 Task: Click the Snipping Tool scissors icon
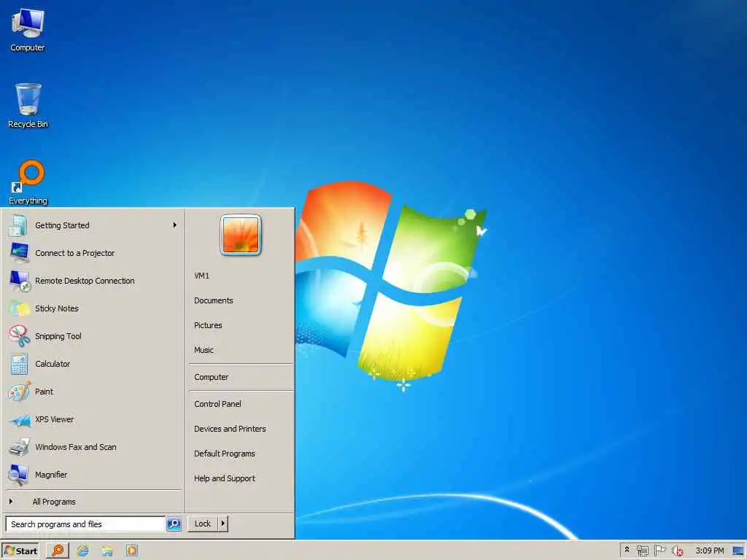[x=19, y=336]
